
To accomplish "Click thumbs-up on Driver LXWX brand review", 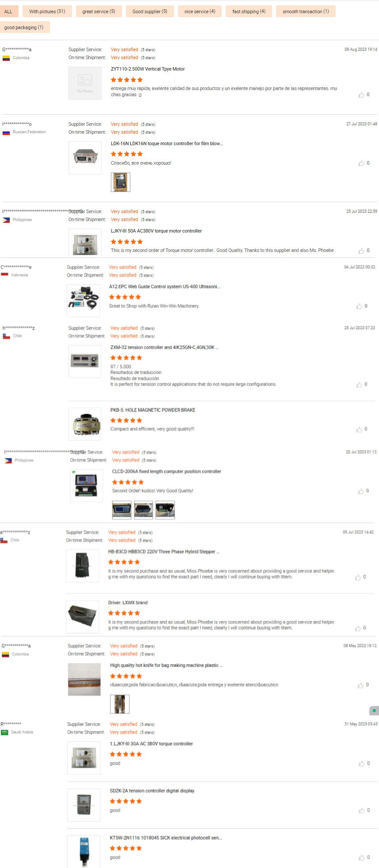I will [358, 628].
